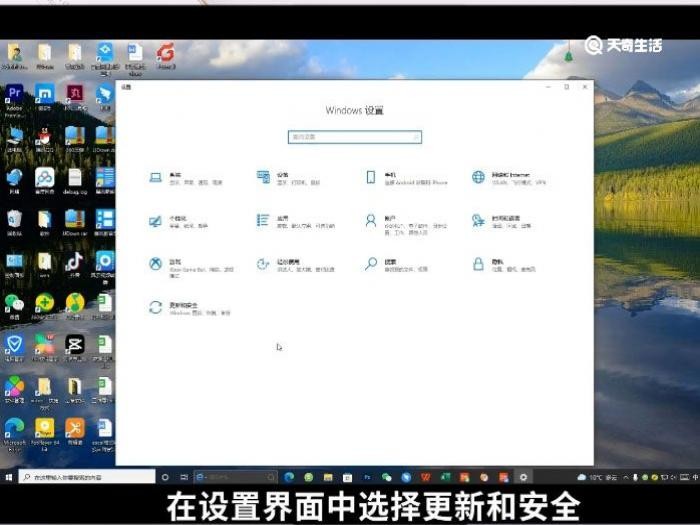Open the 游戏 (Gaming) Xbox icon category
The width and height of the screenshot is (700, 525).
click(x=191, y=267)
